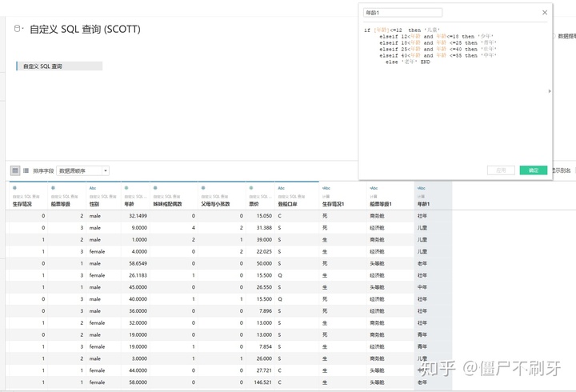Click the fare cell 7.896
The height and width of the screenshot is (392, 576).
pos(266,311)
